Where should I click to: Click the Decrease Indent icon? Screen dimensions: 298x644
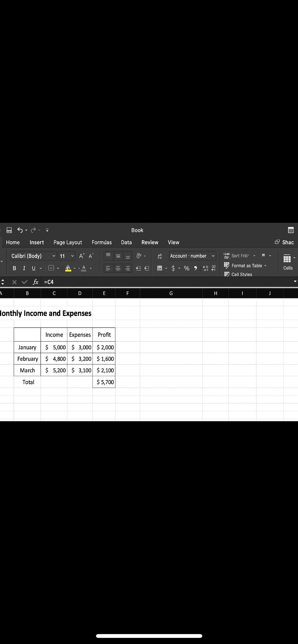coord(139,268)
